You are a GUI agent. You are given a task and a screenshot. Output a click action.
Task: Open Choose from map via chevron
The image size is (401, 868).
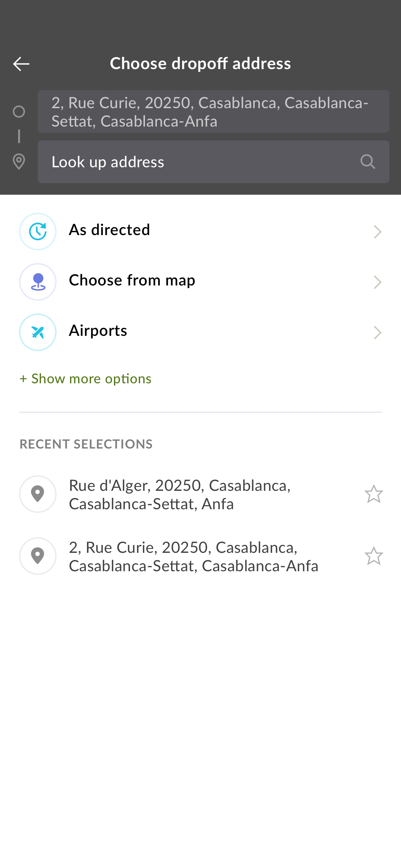point(377,282)
